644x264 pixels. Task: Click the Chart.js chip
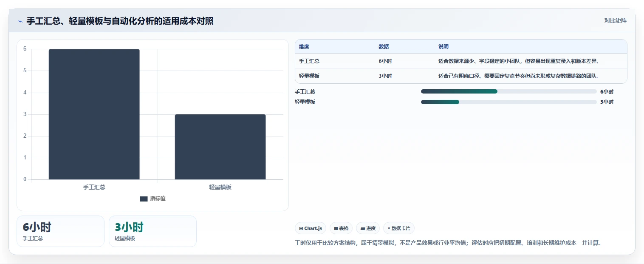[311, 228]
